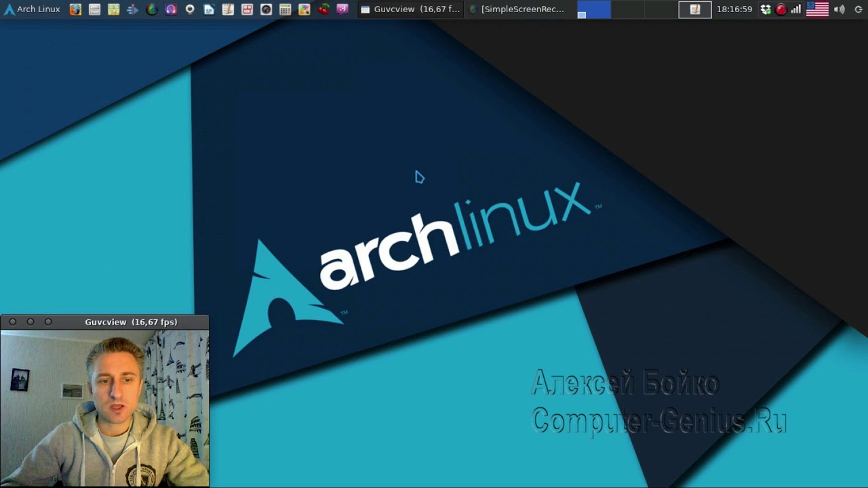
Task: Open the purple chat smiley launcher
Action: click(342, 9)
